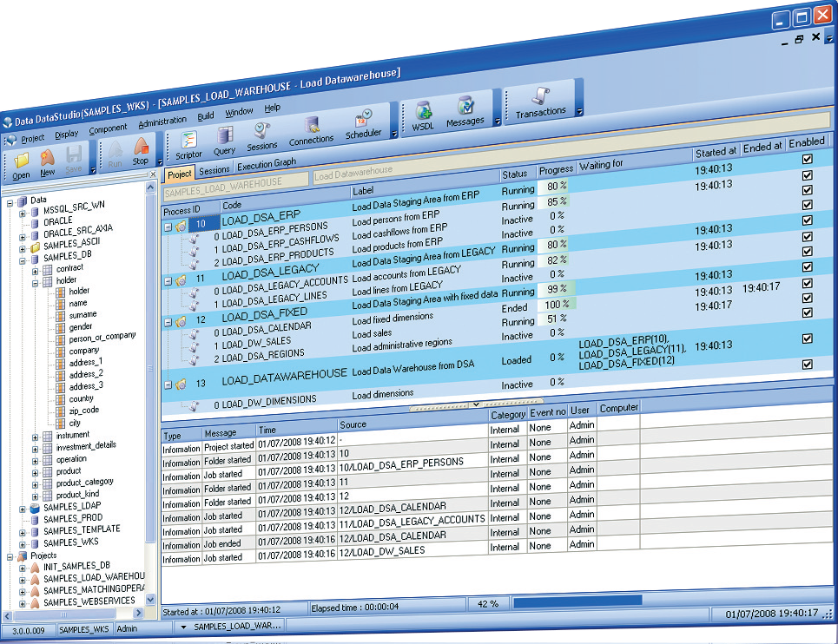The image size is (838, 644).
Task: Click the Progress column header
Action: coord(556,170)
